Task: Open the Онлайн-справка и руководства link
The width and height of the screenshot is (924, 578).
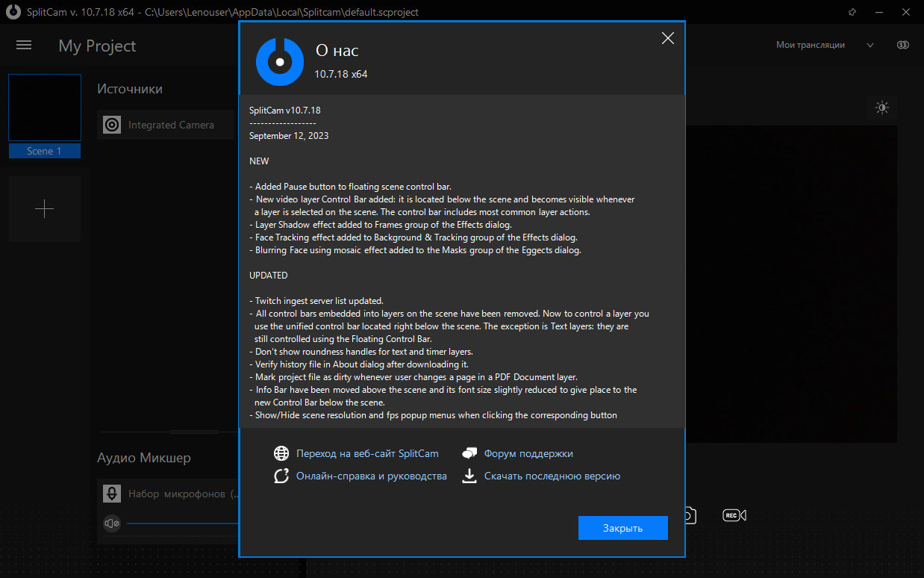Action: (x=372, y=476)
